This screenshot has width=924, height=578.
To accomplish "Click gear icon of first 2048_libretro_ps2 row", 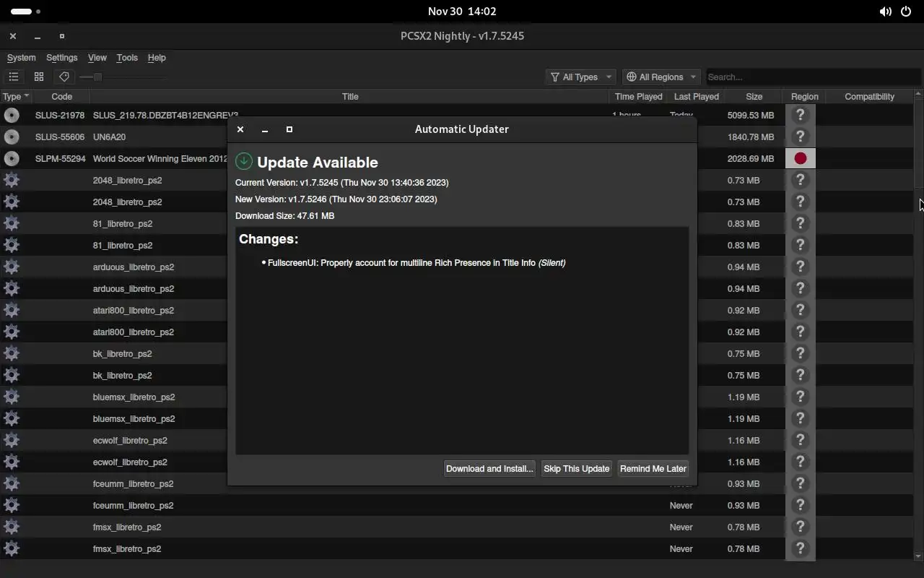I will pyautogui.click(x=12, y=180).
